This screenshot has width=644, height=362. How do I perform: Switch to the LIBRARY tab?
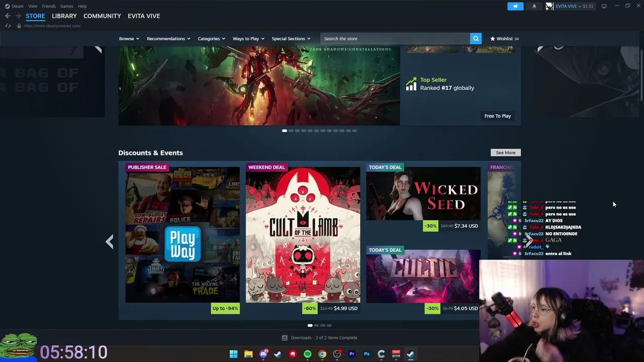point(64,16)
